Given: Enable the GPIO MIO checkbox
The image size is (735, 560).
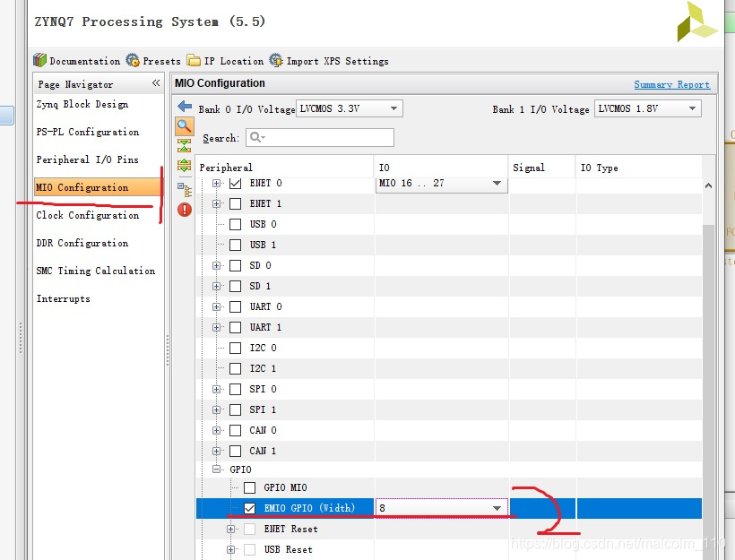Looking at the screenshot, I should [250, 487].
